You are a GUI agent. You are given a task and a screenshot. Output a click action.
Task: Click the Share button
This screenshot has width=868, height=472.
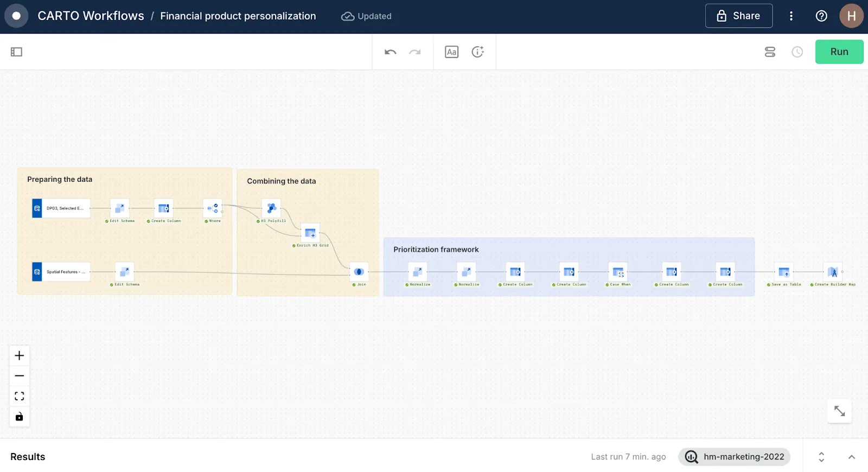(738, 16)
